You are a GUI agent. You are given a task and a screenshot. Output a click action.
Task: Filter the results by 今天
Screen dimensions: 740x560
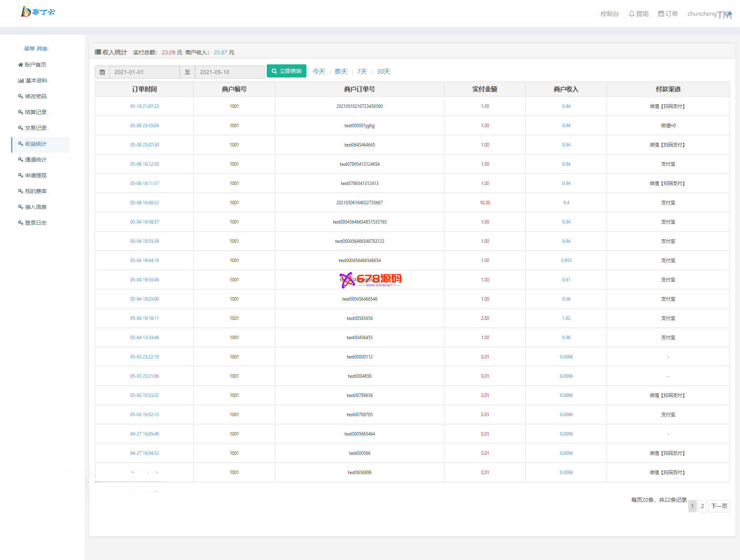click(x=318, y=72)
